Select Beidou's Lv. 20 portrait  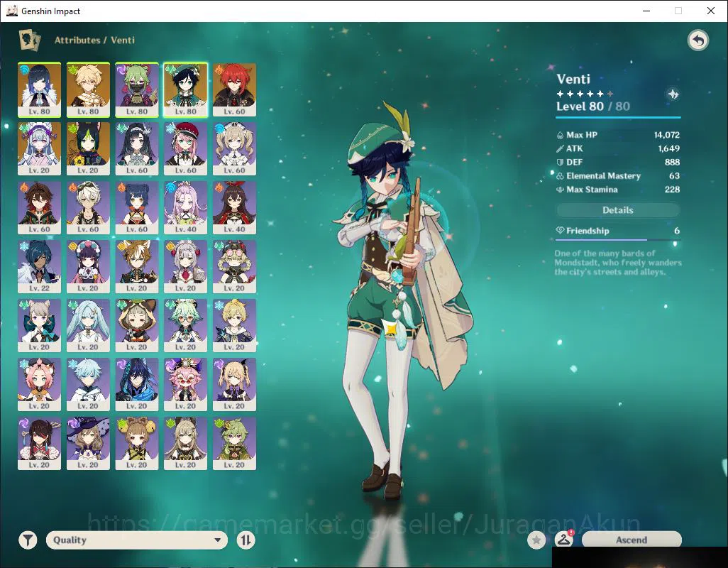click(x=40, y=444)
